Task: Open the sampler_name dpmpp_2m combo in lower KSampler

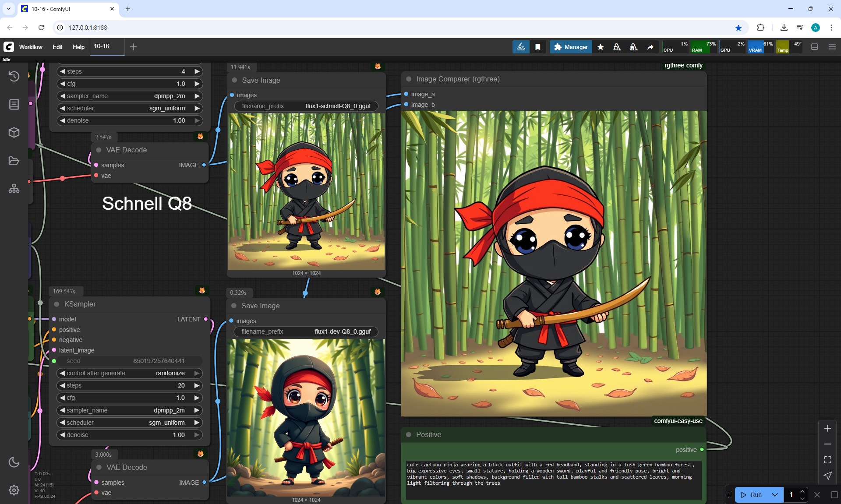Action: point(129,410)
